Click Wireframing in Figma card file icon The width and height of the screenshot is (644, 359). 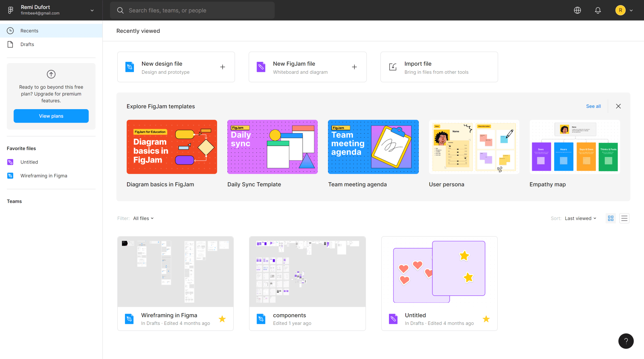coord(129,319)
